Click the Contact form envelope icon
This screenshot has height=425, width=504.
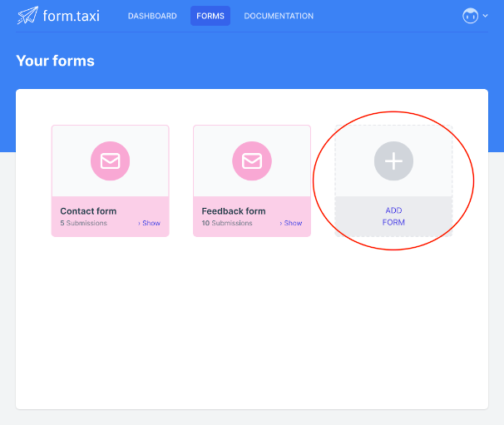point(110,161)
